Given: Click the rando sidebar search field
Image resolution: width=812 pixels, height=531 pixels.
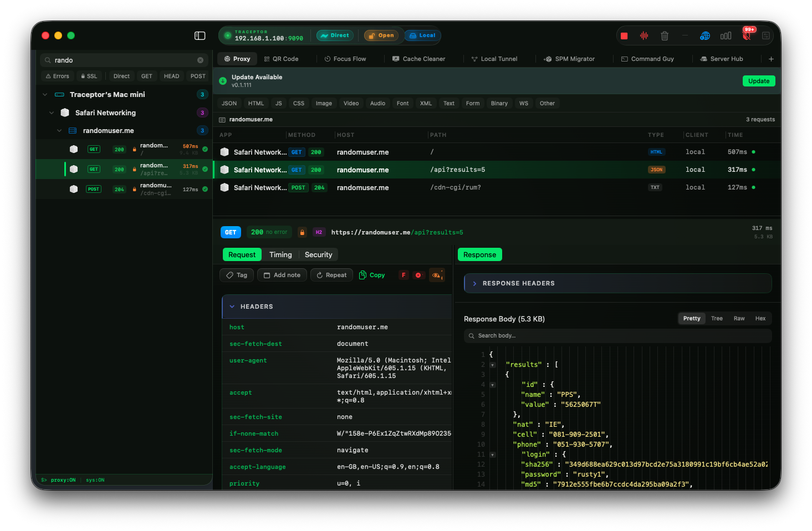Looking at the screenshot, I should pyautogui.click(x=124, y=60).
